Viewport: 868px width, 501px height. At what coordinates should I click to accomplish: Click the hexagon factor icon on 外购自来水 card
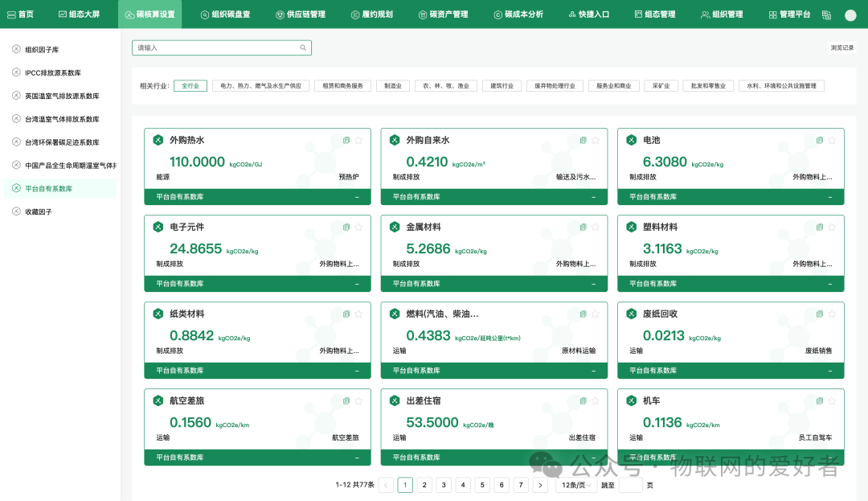[x=395, y=140]
